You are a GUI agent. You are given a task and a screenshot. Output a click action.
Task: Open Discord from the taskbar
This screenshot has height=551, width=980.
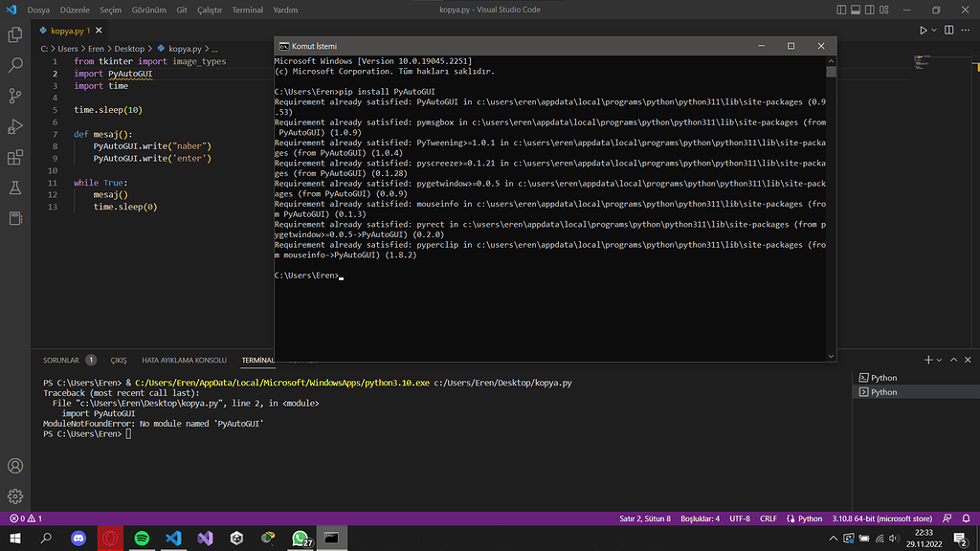pos(78,538)
